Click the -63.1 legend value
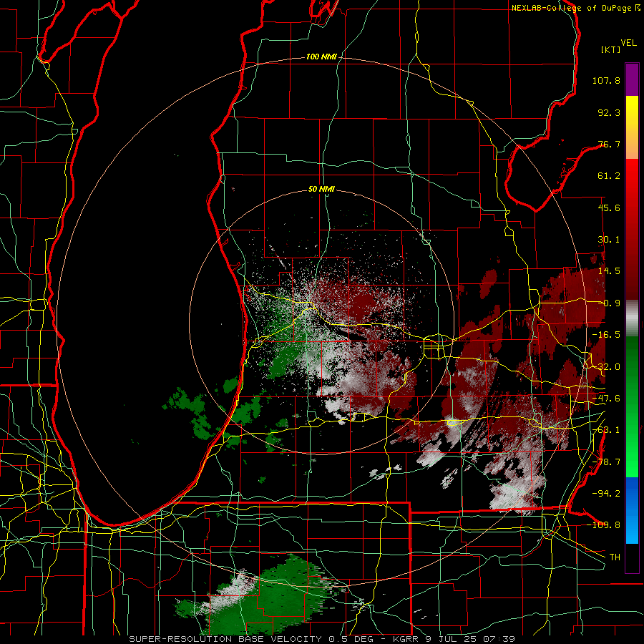This screenshot has height=644, width=644. pos(606,430)
